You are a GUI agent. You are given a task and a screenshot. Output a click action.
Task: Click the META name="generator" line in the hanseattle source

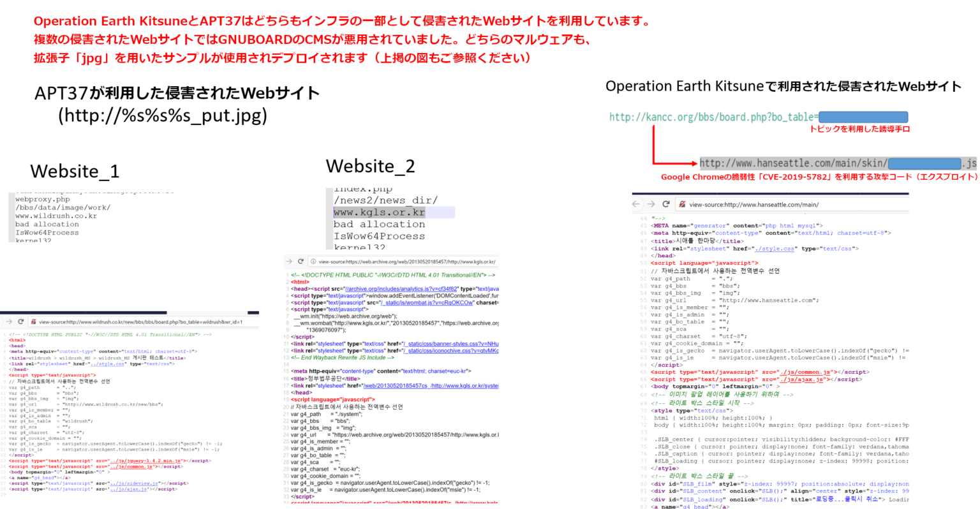(x=737, y=226)
